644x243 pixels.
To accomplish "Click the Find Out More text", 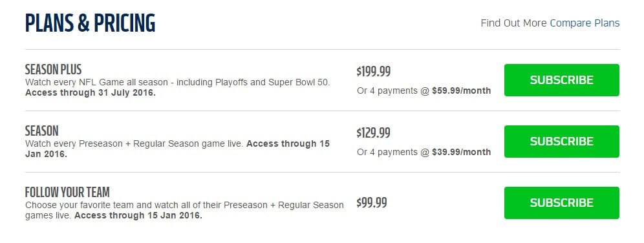I will click(514, 23).
